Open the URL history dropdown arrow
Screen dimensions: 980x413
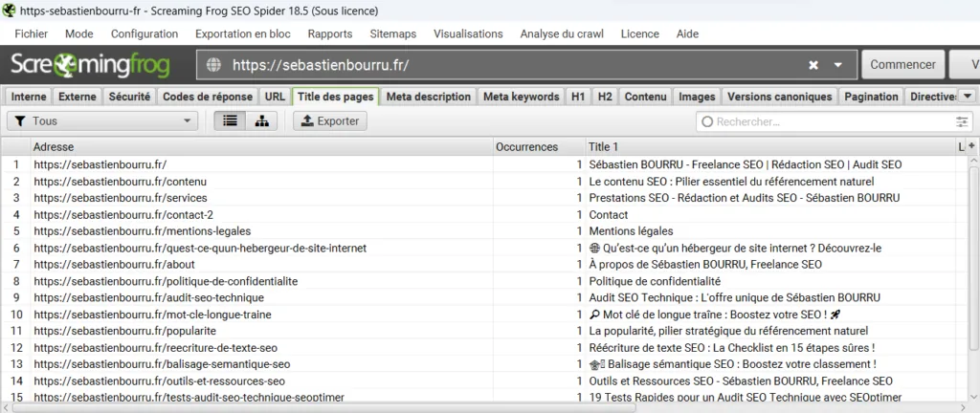(x=838, y=65)
